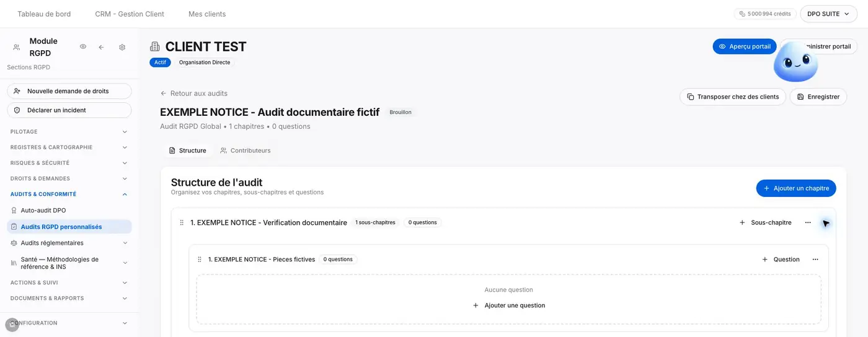Viewport: 868px width, 337px height.
Task: Go to Tableau de bord
Action: click(44, 14)
